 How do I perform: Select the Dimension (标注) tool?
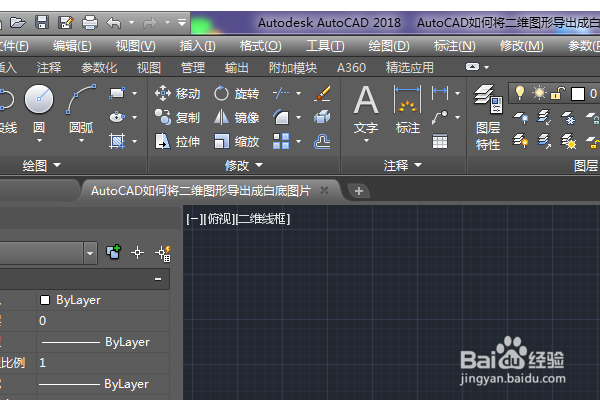click(408, 109)
